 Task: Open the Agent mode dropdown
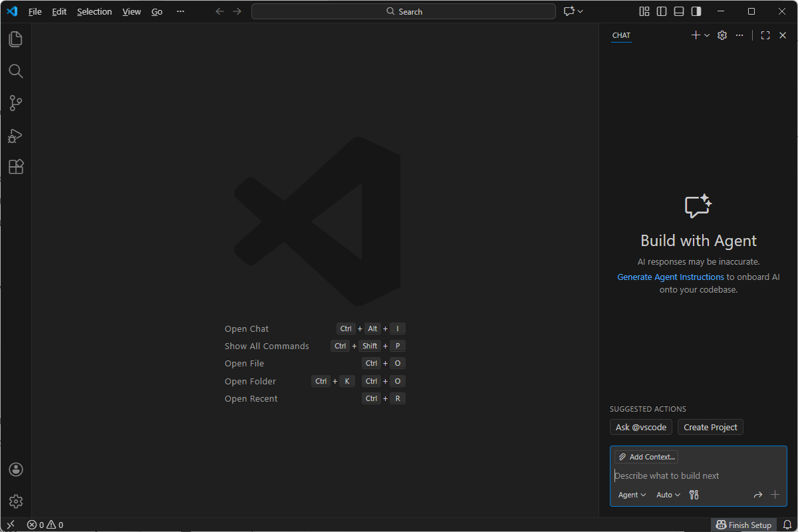pyautogui.click(x=632, y=495)
